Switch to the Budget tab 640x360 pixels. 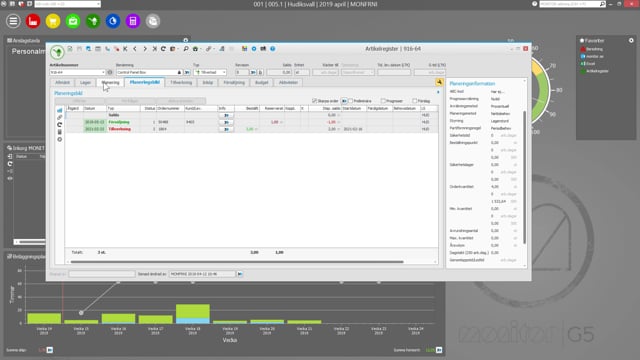click(x=262, y=82)
